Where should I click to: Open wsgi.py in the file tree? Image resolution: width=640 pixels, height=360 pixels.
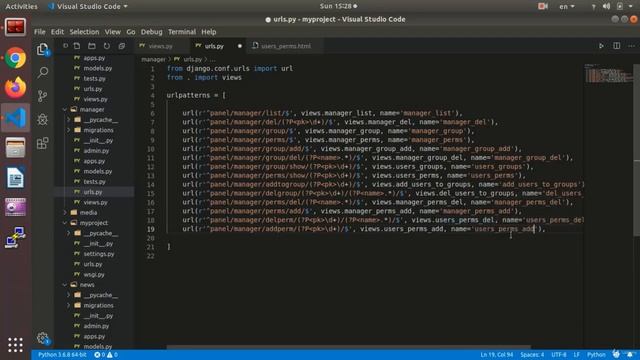(x=94, y=275)
